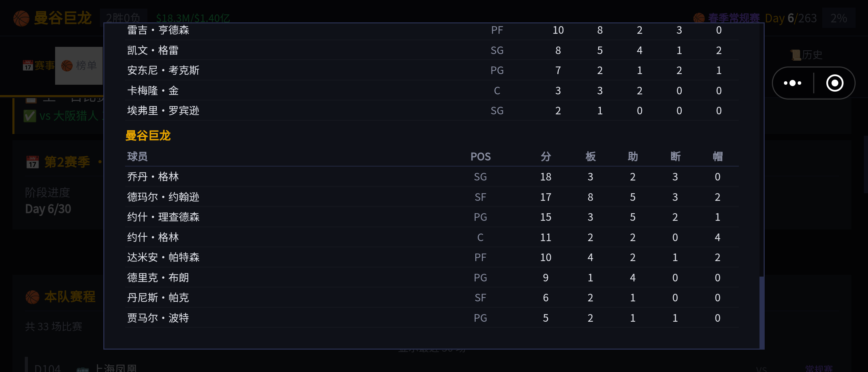Viewport: 868px width, 372px height.
Task: Click the 曼谷巨龙 team heading in box score
Action: tap(148, 135)
